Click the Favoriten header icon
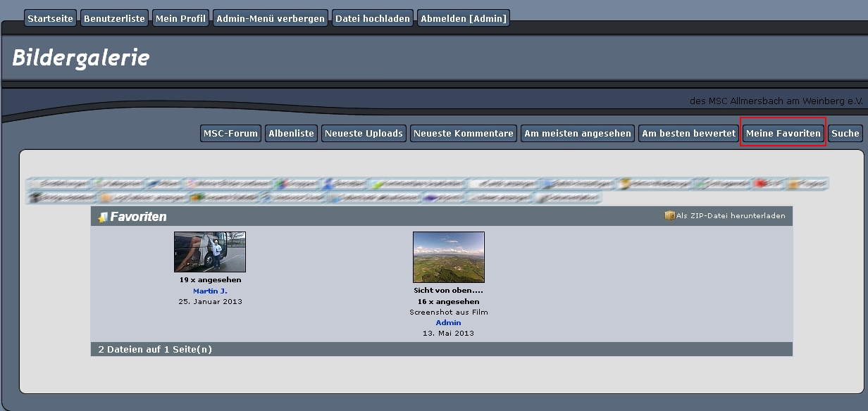Image resolution: width=868 pixels, height=411 pixels. click(x=103, y=217)
